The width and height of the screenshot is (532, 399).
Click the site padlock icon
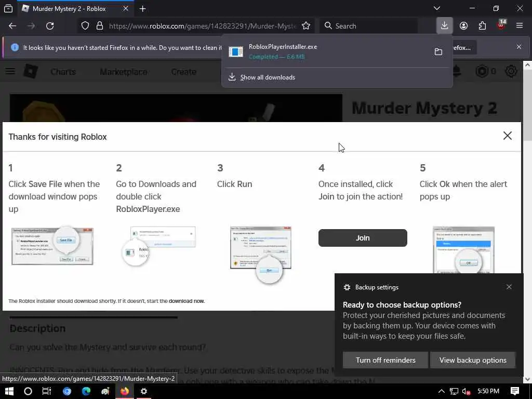(99, 26)
